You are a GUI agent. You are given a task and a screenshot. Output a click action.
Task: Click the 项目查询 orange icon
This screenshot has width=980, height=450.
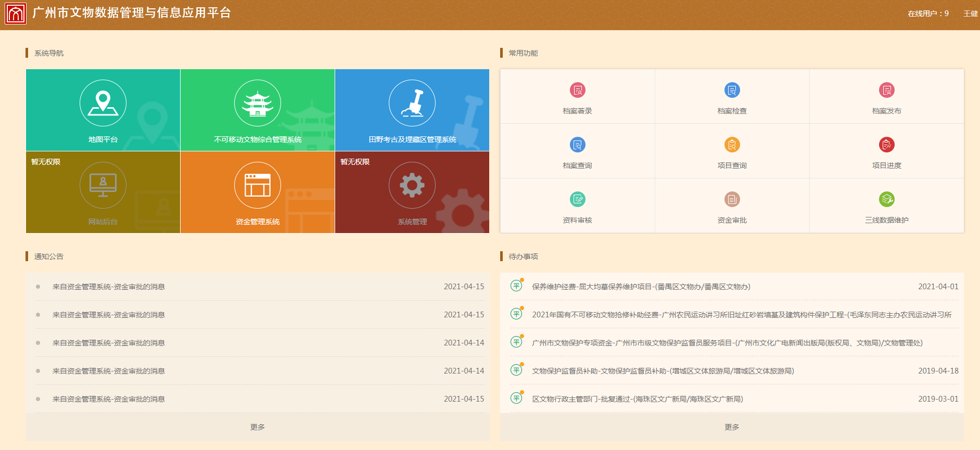coord(732,145)
